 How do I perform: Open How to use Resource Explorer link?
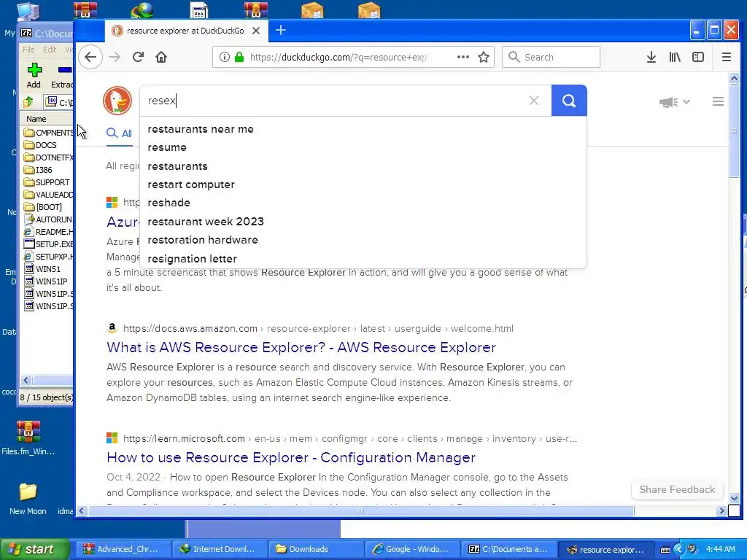pyautogui.click(x=291, y=458)
